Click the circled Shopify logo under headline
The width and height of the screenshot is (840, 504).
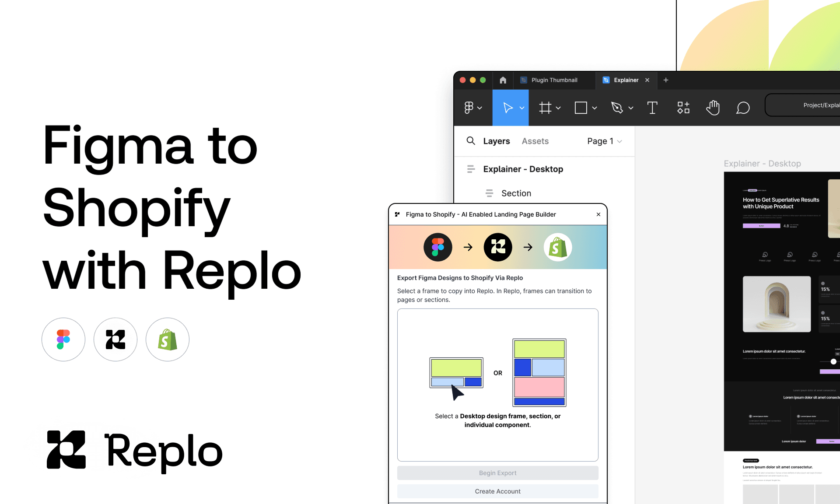(x=168, y=339)
